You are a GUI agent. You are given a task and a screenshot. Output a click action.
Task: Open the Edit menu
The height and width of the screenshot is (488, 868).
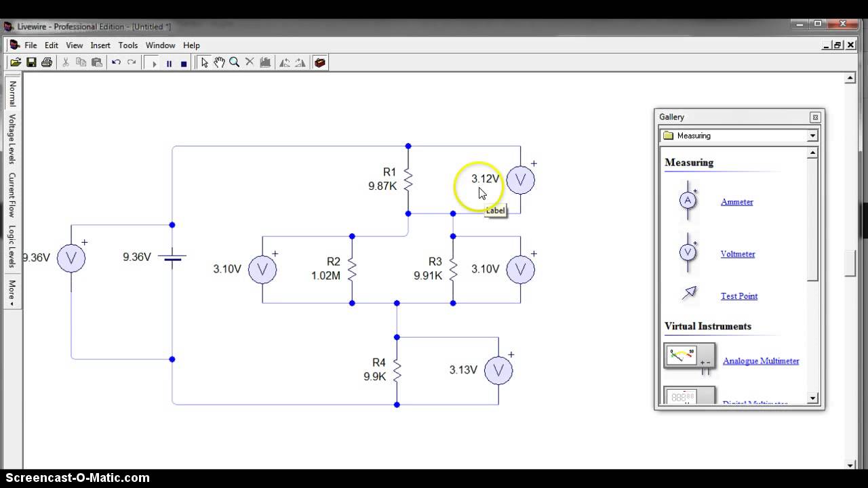point(52,45)
